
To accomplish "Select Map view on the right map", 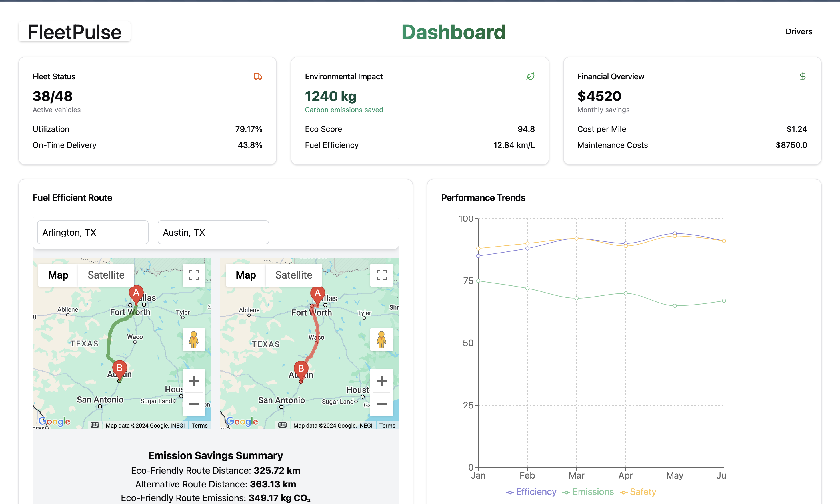I will point(245,275).
